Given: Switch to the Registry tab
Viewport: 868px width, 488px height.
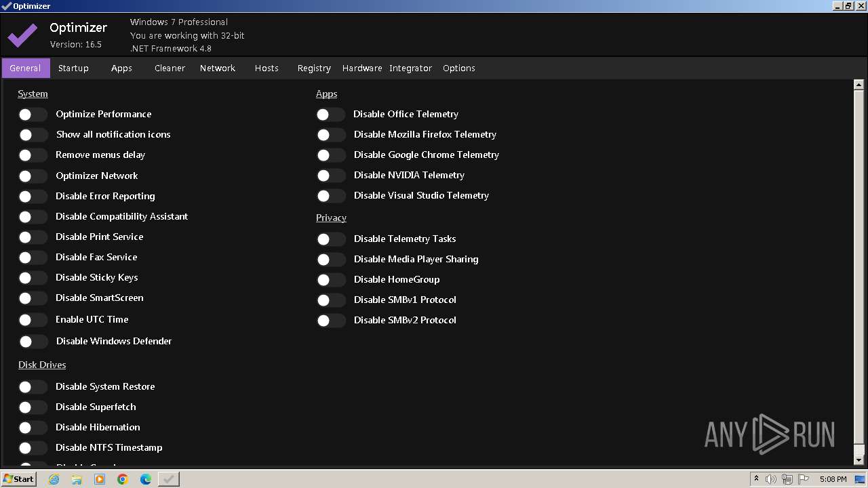Looking at the screenshot, I should pos(314,68).
